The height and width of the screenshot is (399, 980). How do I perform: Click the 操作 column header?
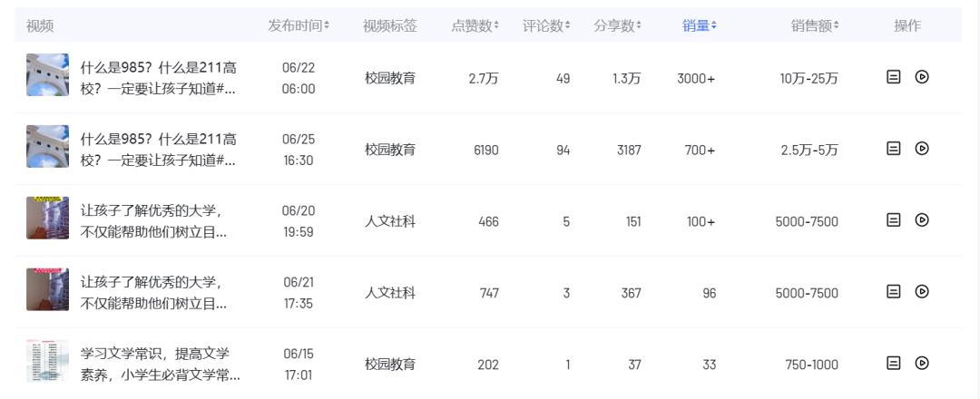(x=907, y=25)
